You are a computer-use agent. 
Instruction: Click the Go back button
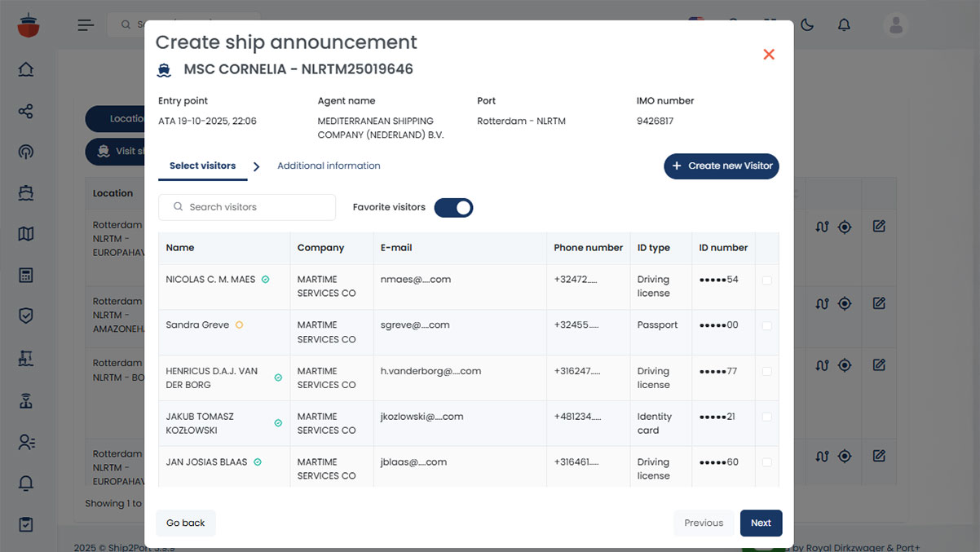click(x=186, y=523)
